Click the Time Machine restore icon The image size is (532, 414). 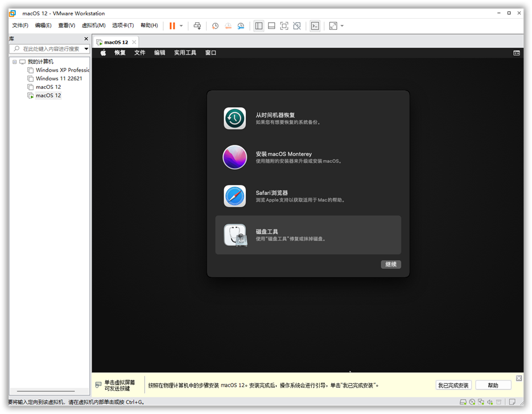coord(234,118)
